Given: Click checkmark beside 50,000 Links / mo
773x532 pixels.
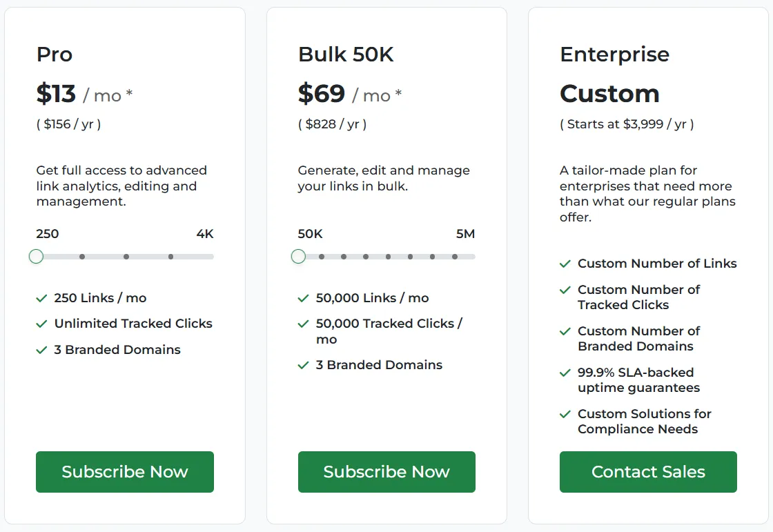Looking at the screenshot, I should pyautogui.click(x=303, y=298).
